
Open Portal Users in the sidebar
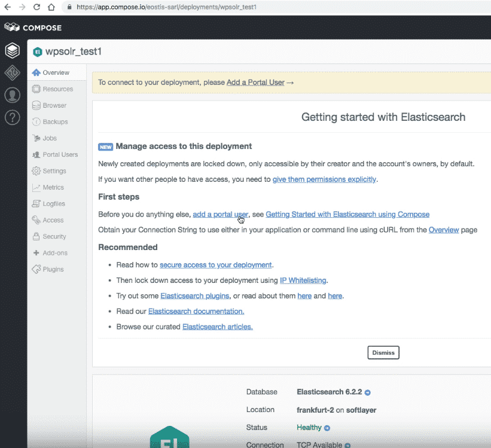(x=57, y=154)
